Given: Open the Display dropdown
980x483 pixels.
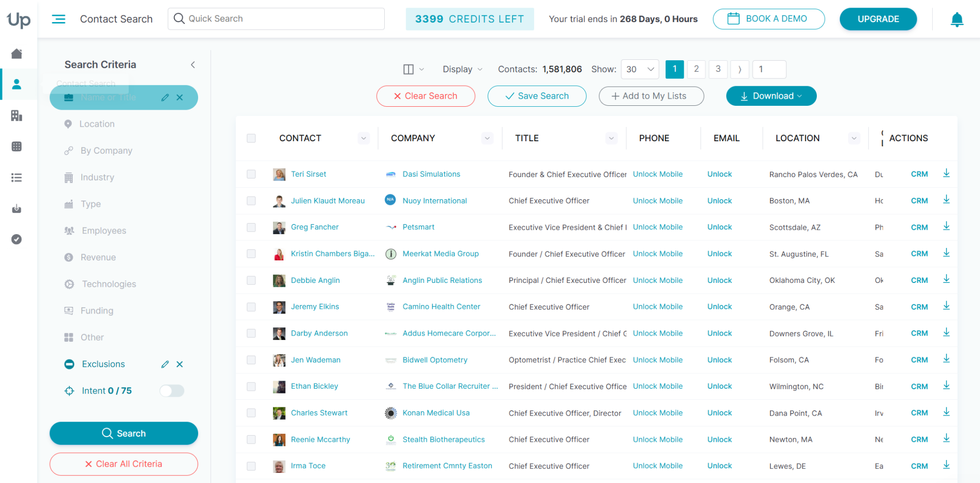Looking at the screenshot, I should [x=462, y=69].
